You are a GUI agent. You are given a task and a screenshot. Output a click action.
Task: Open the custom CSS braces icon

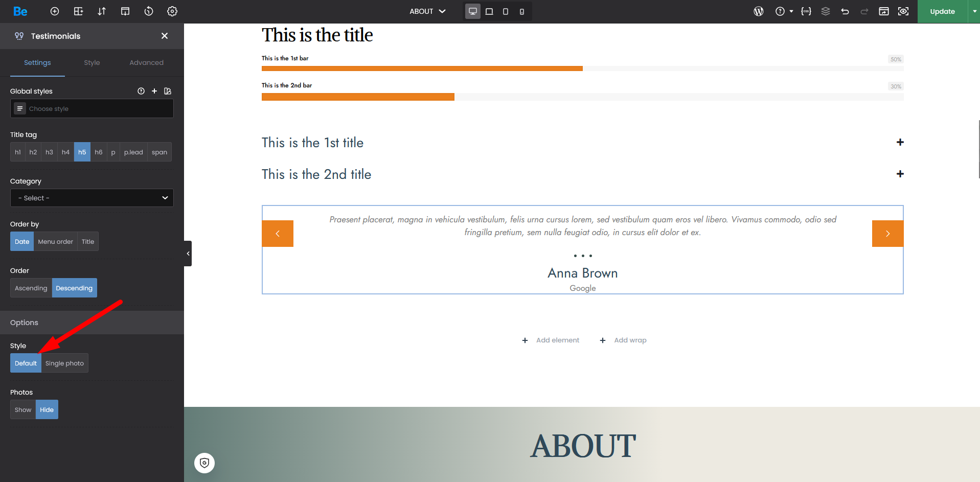click(x=806, y=11)
